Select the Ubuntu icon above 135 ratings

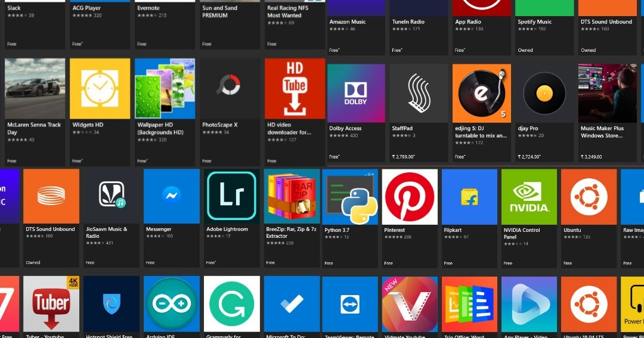click(589, 197)
